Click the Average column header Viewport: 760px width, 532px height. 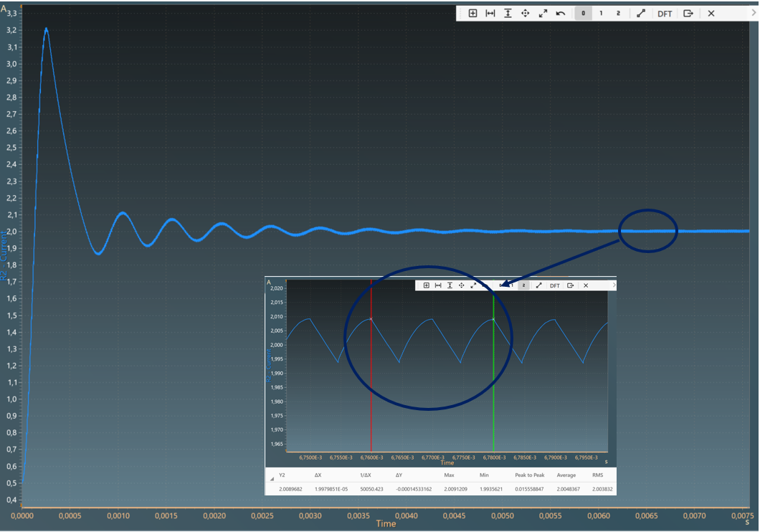[566, 475]
